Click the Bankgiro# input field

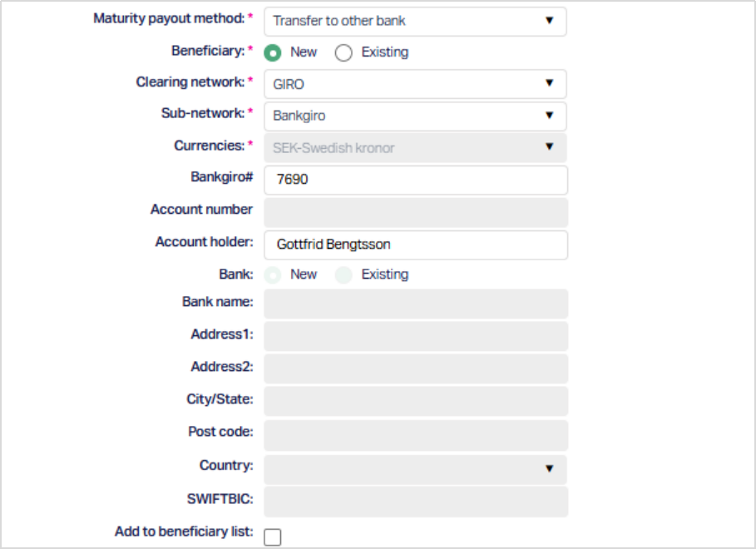pyautogui.click(x=415, y=179)
